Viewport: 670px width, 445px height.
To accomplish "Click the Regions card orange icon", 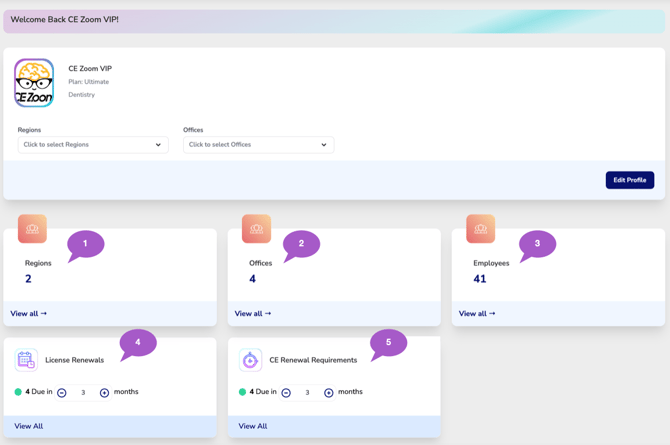I will point(32,229).
